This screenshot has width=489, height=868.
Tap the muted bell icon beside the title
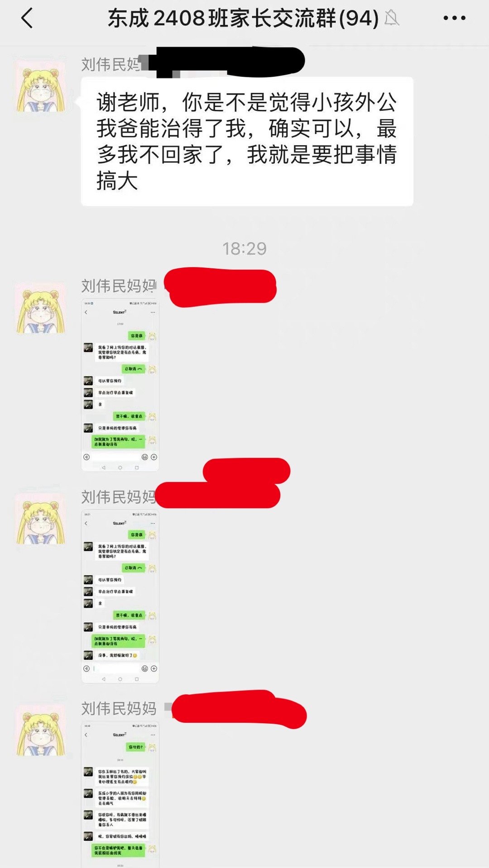coord(392,18)
